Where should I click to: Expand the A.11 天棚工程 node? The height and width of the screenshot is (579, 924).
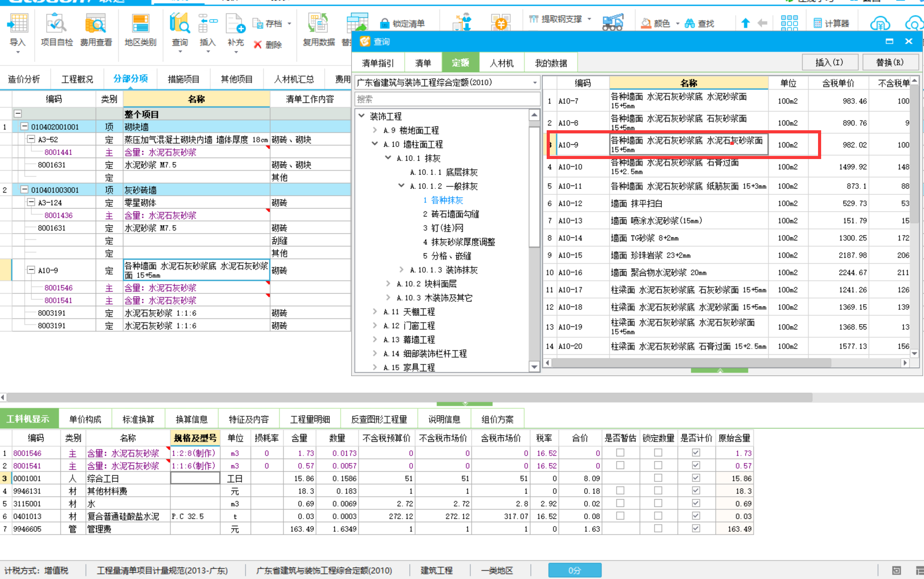tap(375, 311)
